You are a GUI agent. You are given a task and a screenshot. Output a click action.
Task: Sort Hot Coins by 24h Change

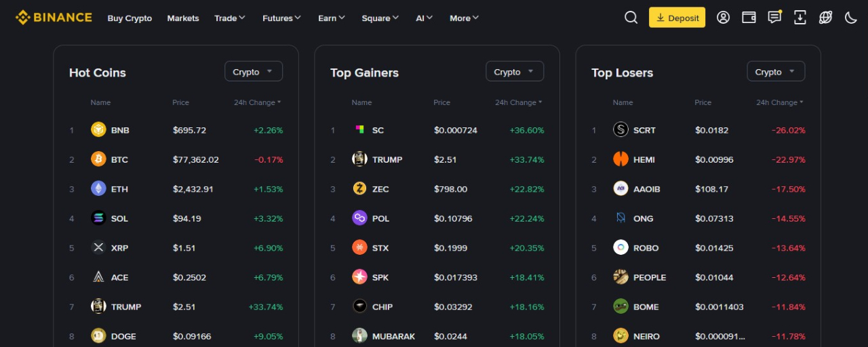258,102
